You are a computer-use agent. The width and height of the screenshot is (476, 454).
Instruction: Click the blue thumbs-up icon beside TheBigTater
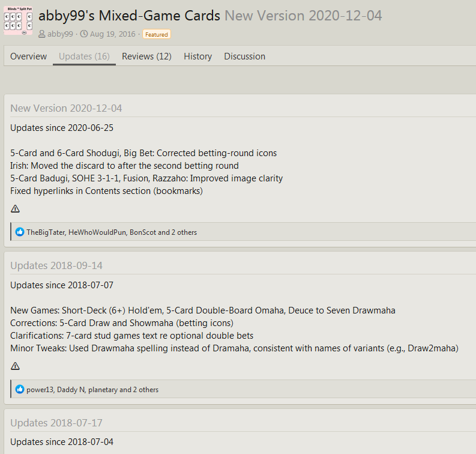(20, 232)
